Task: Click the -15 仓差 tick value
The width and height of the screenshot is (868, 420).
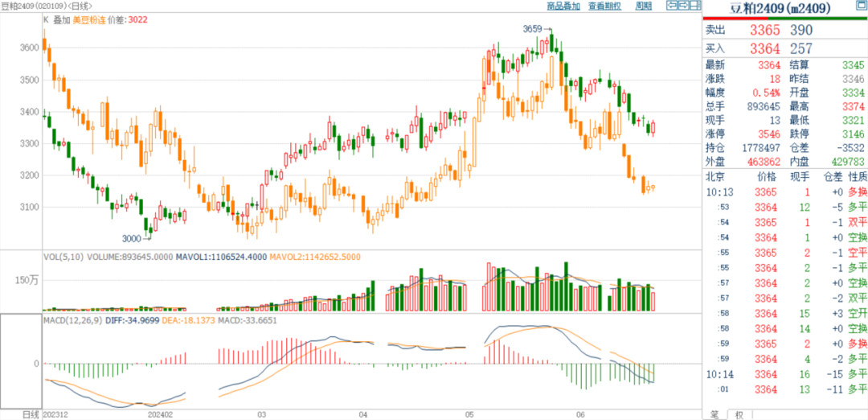Action: pos(834,375)
